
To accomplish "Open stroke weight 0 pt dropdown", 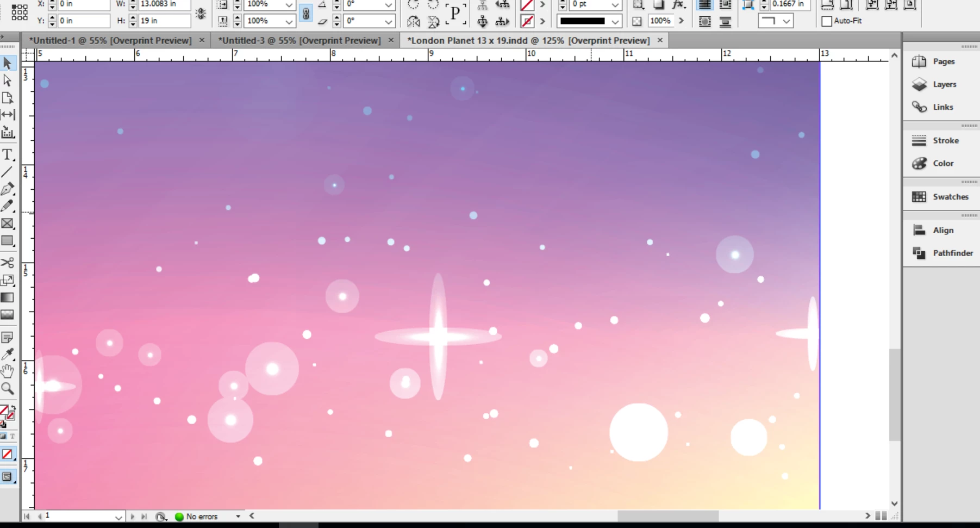I will (615, 5).
